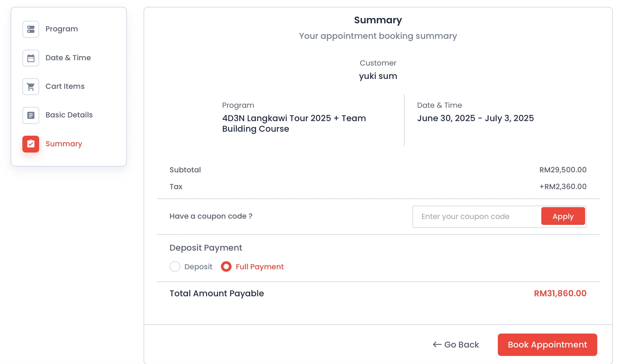Select the Deposit radio button

[x=175, y=266]
